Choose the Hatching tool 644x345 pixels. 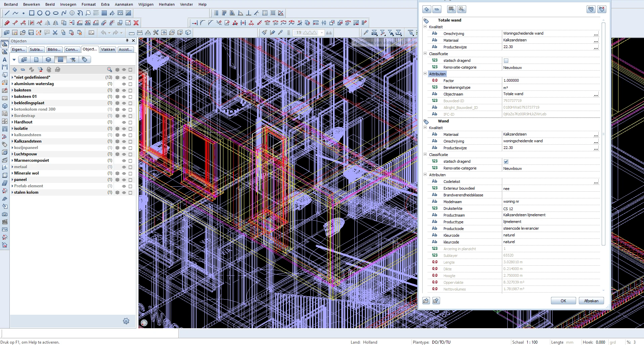point(96,13)
